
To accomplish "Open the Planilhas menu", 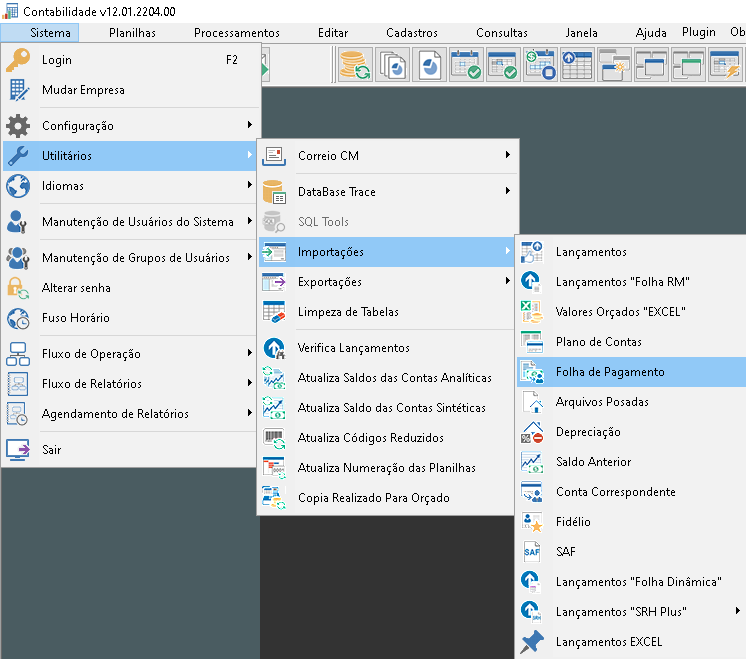I will (132, 33).
